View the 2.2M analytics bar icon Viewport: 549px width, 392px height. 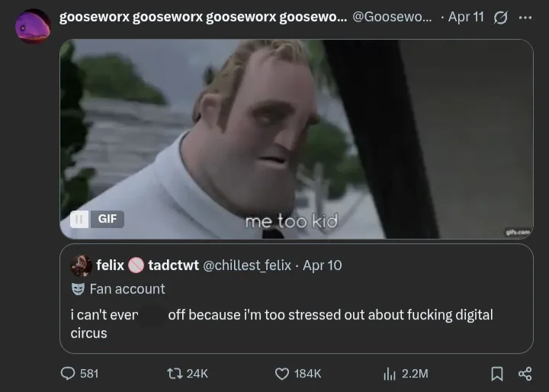click(x=390, y=374)
